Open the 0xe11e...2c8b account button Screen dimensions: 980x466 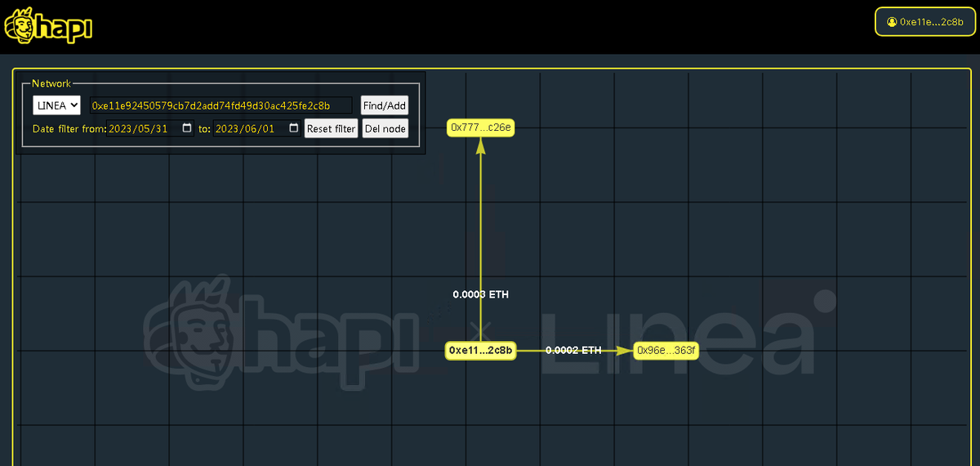(x=925, y=22)
